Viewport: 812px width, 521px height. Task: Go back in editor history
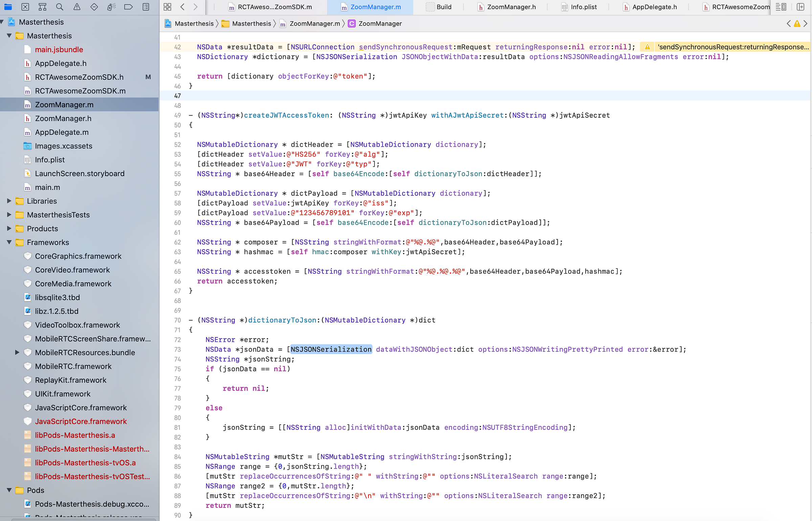tap(182, 7)
